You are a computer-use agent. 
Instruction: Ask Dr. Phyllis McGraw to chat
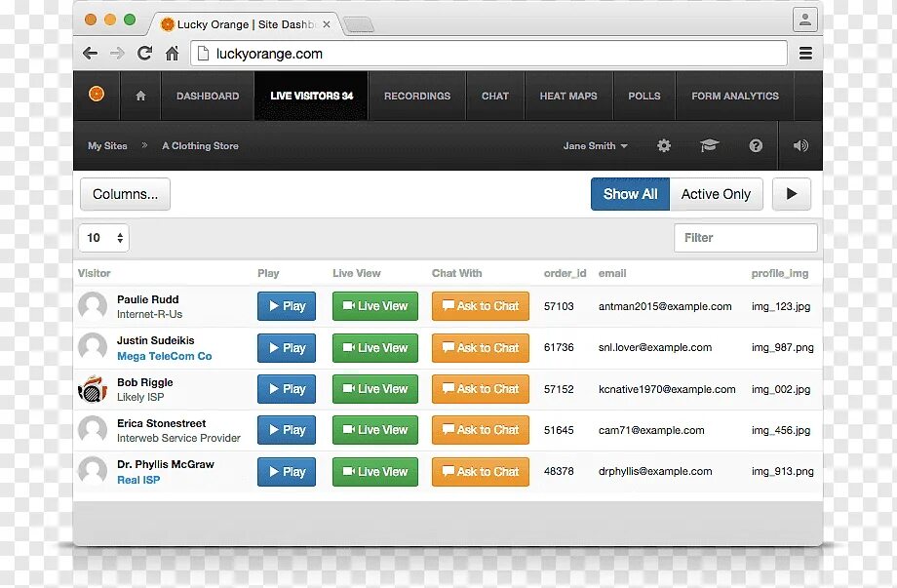481,472
